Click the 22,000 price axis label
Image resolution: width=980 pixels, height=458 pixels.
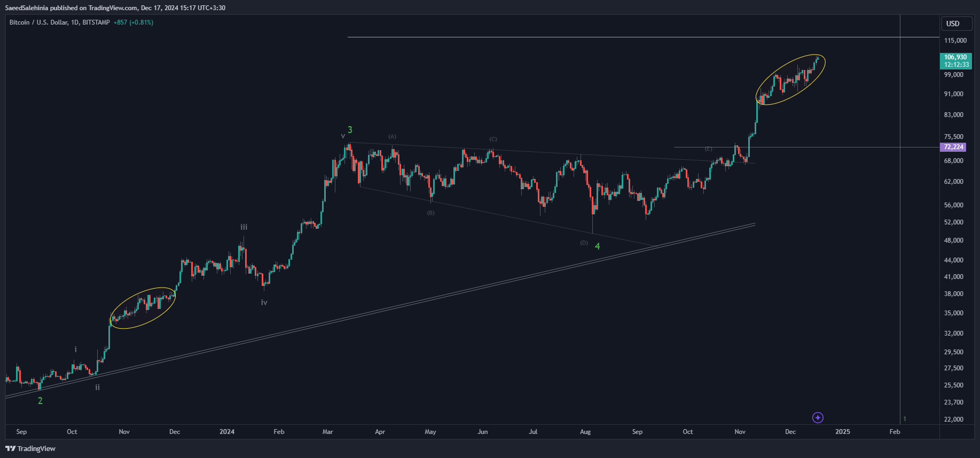point(954,420)
